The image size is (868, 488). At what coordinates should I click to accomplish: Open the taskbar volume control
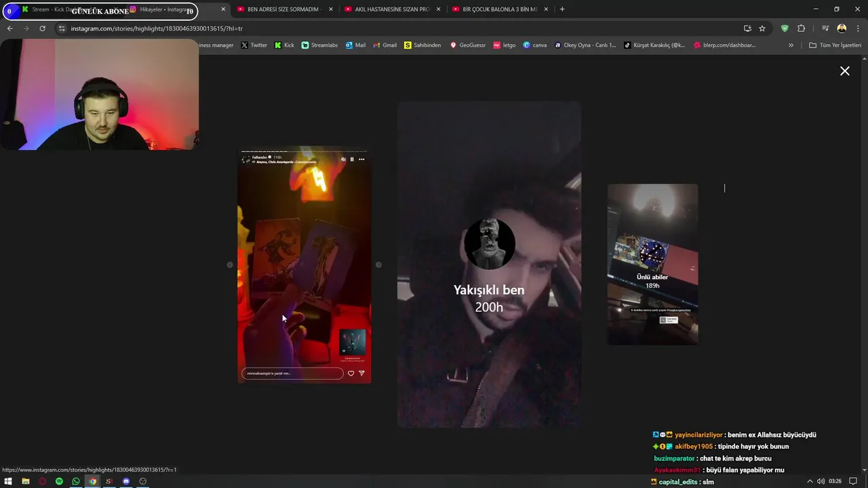pos(821,481)
